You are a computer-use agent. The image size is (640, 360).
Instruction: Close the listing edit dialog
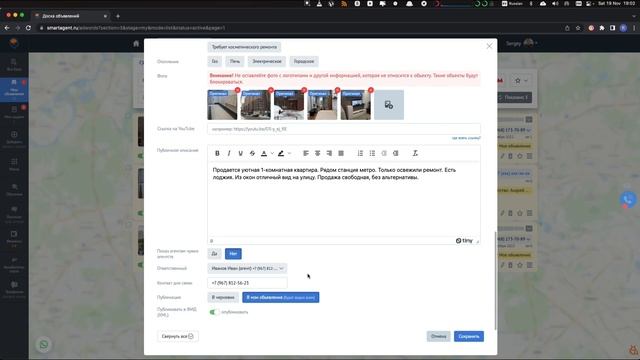click(x=489, y=46)
